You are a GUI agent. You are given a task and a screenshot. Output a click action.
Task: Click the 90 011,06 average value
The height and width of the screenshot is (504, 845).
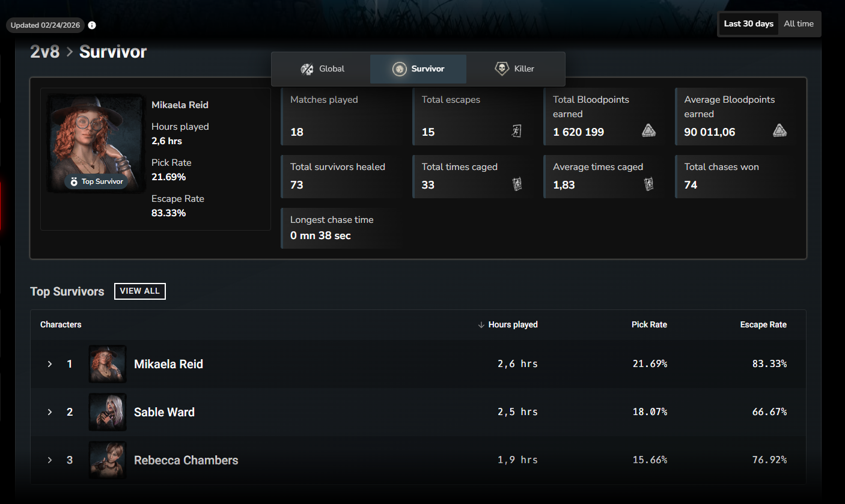[x=710, y=132]
